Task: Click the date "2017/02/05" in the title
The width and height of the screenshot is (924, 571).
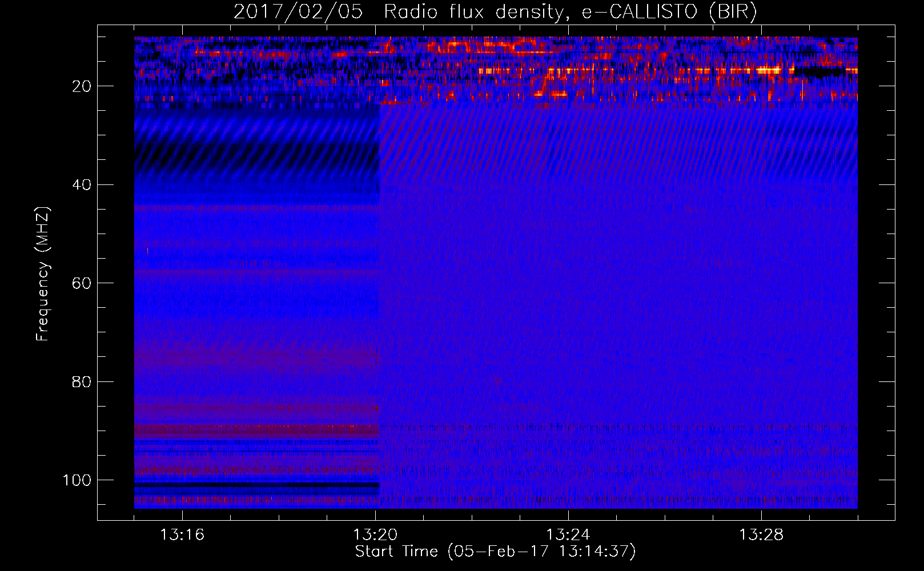Action: 298,12
